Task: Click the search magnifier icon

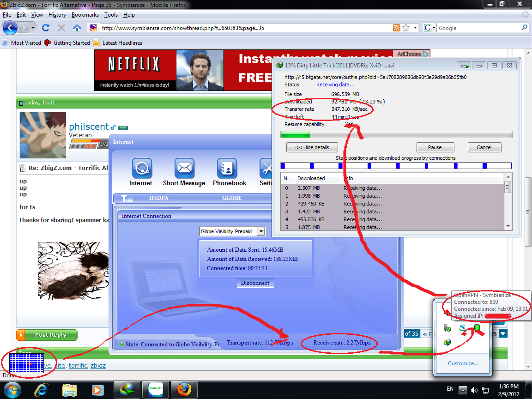Action: tap(525, 28)
